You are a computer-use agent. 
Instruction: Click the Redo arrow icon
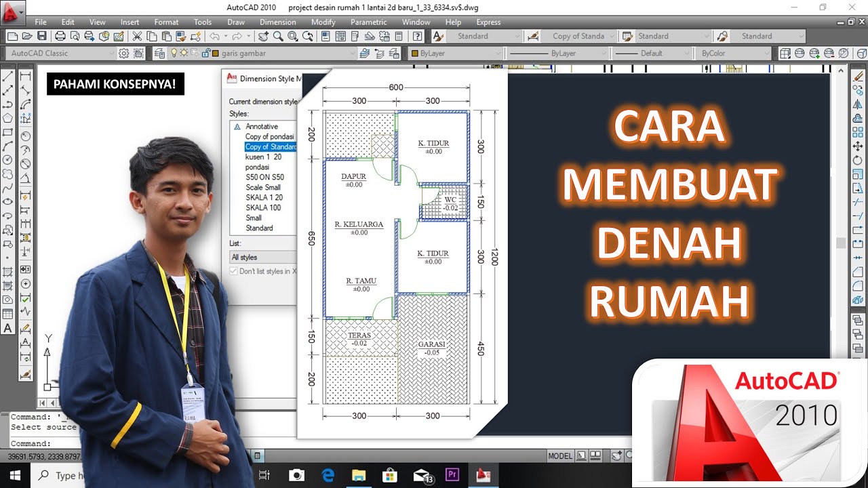pos(237,36)
